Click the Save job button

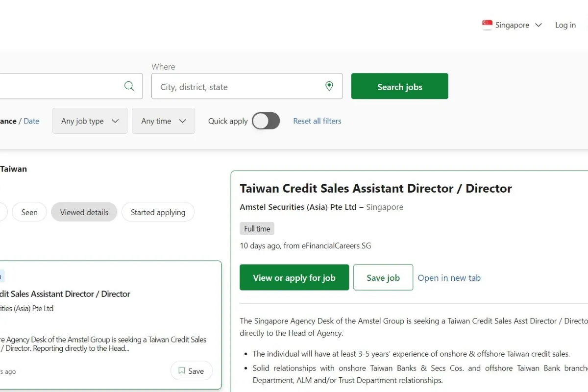pyautogui.click(x=383, y=278)
